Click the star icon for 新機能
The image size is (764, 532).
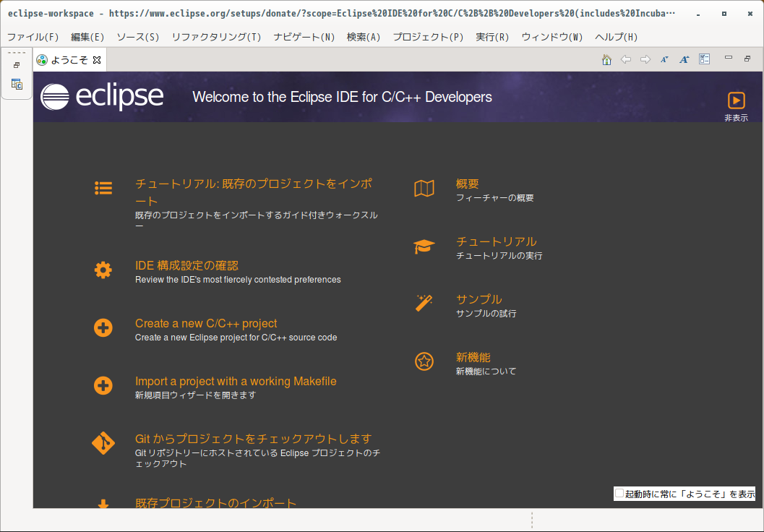424,361
